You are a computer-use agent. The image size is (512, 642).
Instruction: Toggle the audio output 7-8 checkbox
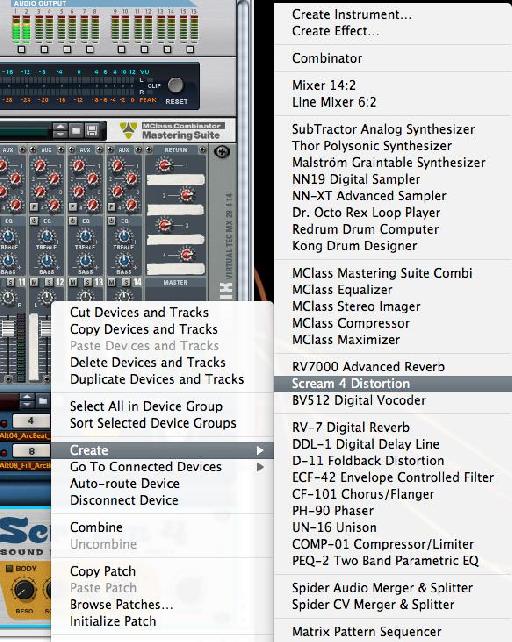pyautogui.click(x=90, y=50)
